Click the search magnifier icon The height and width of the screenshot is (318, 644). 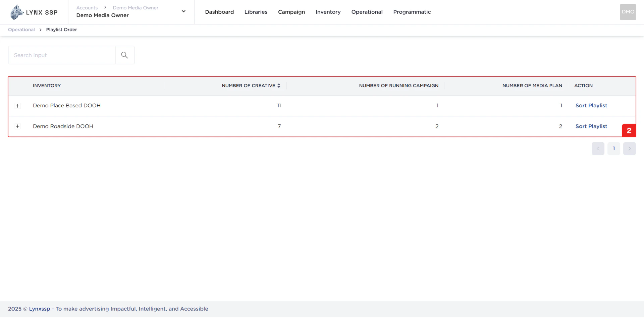(x=124, y=55)
